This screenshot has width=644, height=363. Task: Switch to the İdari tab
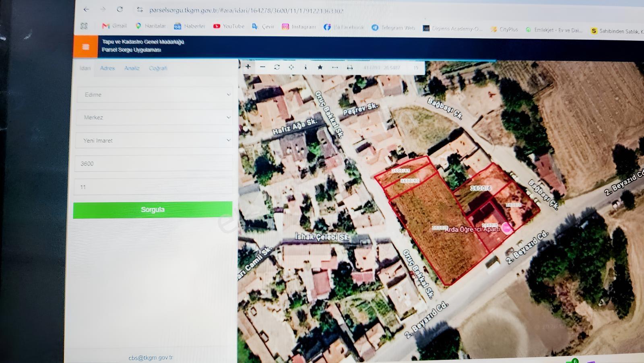85,68
